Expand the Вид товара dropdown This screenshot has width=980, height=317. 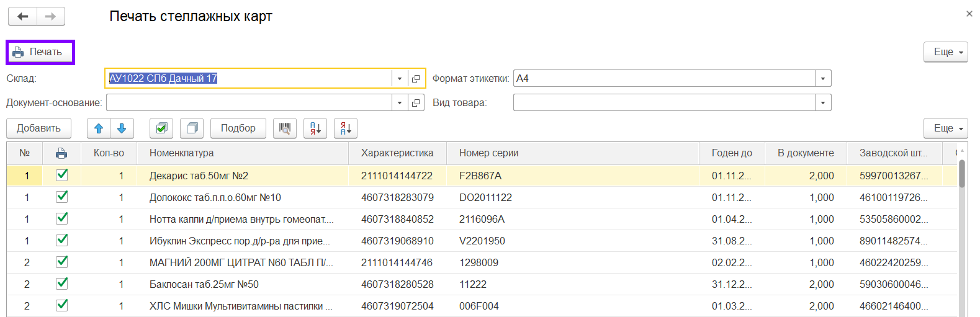click(823, 103)
